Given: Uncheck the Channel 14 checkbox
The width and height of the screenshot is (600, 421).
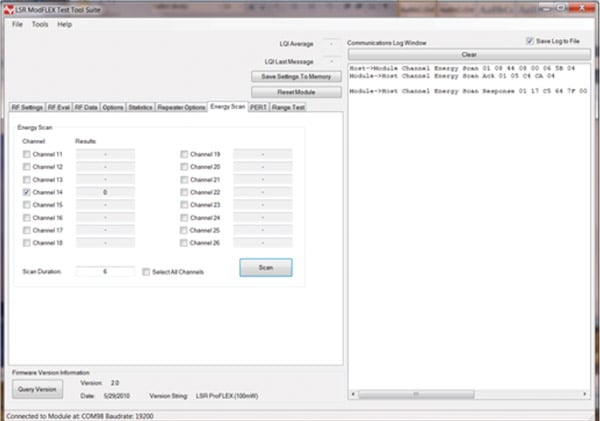Looking at the screenshot, I should pyautogui.click(x=26, y=191).
